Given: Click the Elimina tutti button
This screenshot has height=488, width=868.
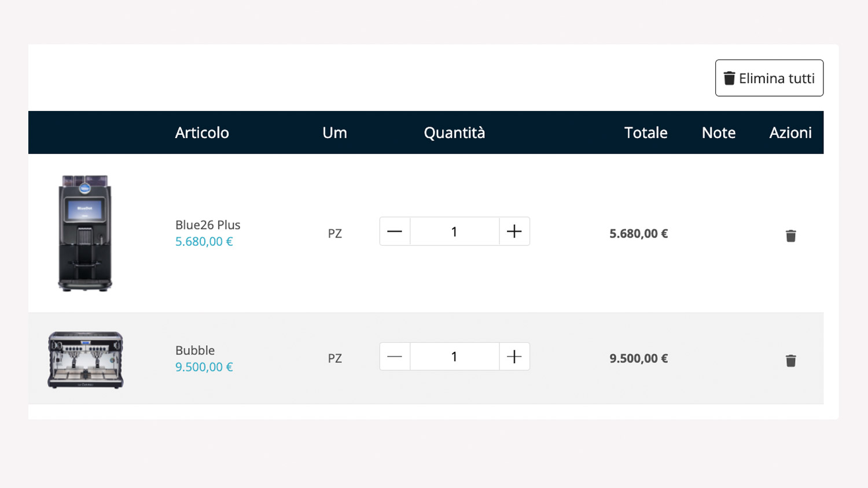Looking at the screenshot, I should pos(769,78).
